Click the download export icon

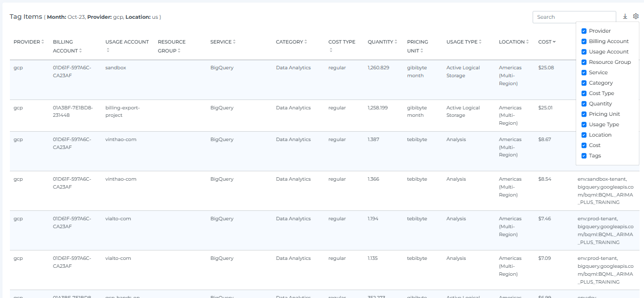pos(625,16)
